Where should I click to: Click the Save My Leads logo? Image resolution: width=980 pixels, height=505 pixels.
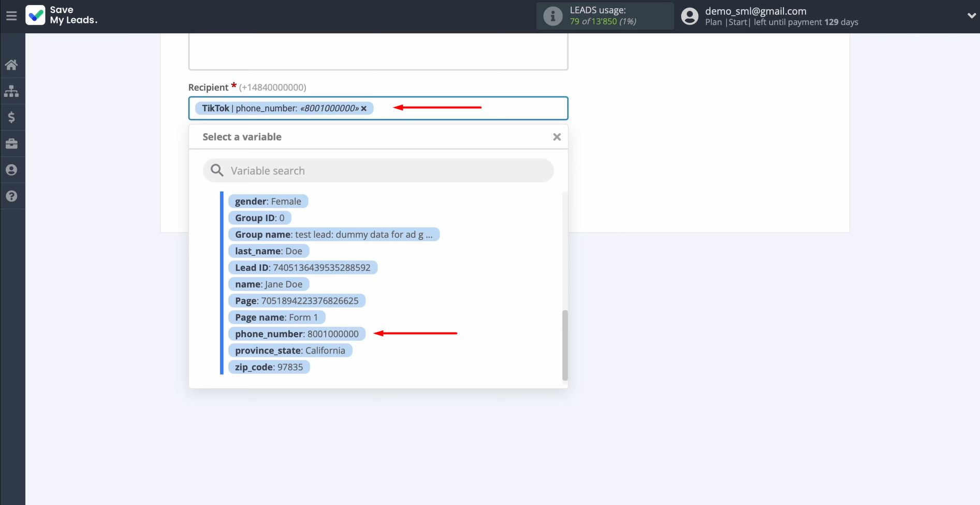coord(62,16)
